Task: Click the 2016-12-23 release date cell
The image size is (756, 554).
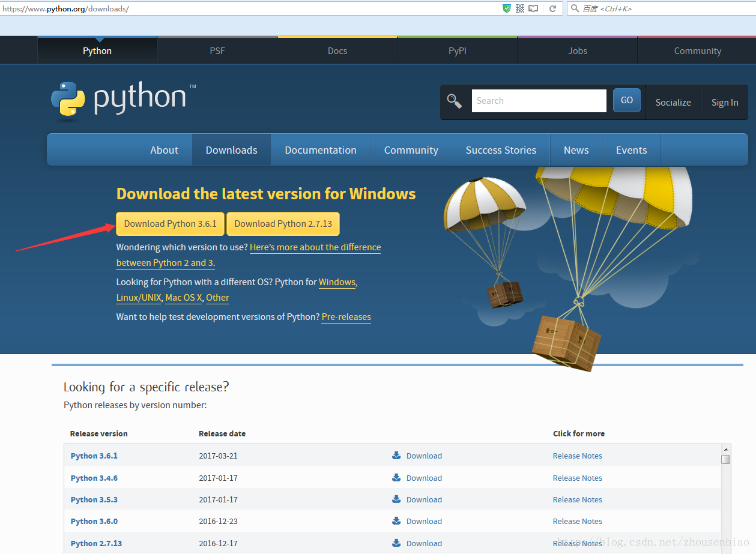Action: tap(219, 521)
